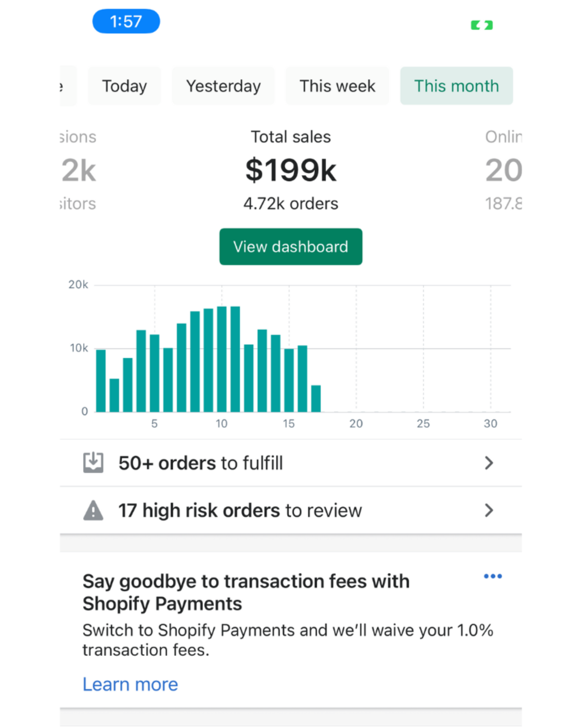Tap the fulfill orders inbox icon

click(93, 463)
